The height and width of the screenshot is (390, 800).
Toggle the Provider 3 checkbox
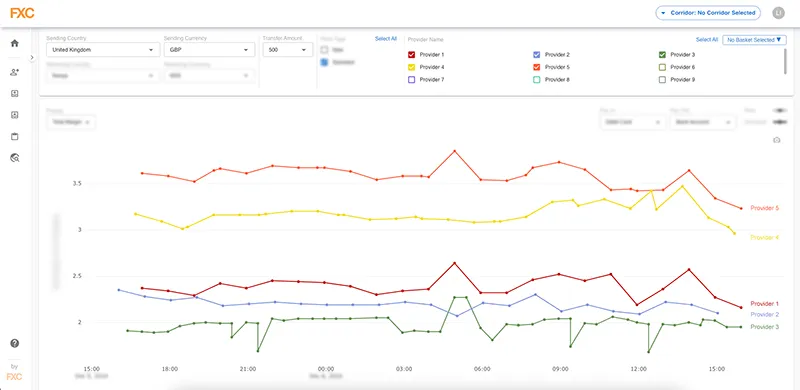(662, 55)
